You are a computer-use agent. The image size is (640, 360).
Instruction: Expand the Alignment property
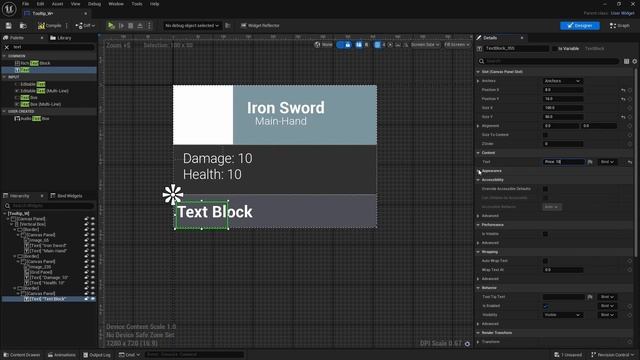[478, 126]
